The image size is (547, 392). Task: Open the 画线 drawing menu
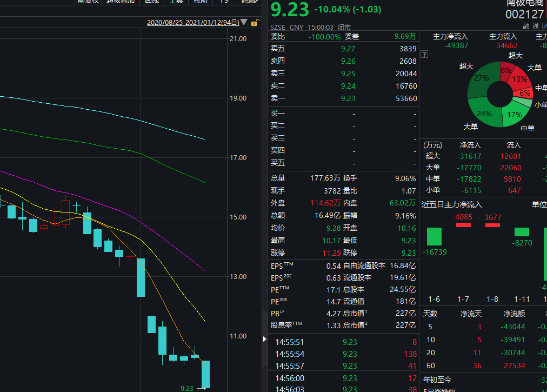151,2
